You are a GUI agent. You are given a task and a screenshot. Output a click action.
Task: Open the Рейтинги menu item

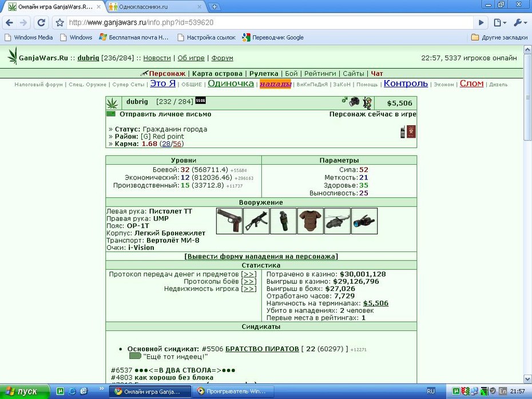click(x=320, y=74)
